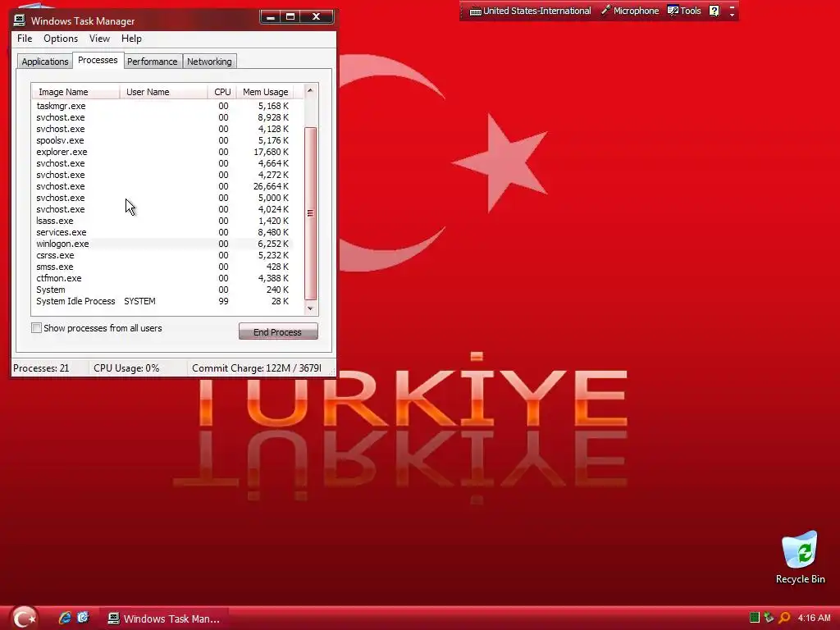Click the Microphone button on language bar
The image size is (840, 630).
630,11
